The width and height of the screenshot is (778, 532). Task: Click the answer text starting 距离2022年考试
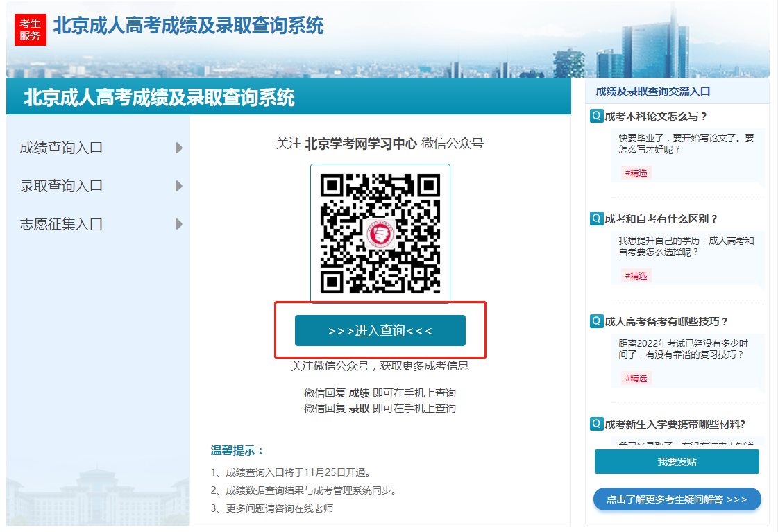tap(683, 349)
